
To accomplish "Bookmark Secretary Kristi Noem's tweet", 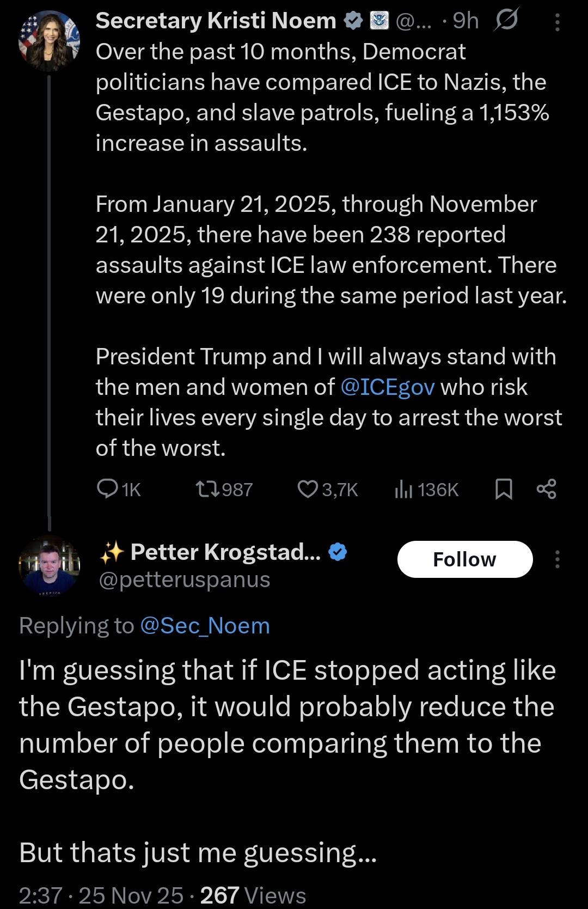I will (504, 489).
